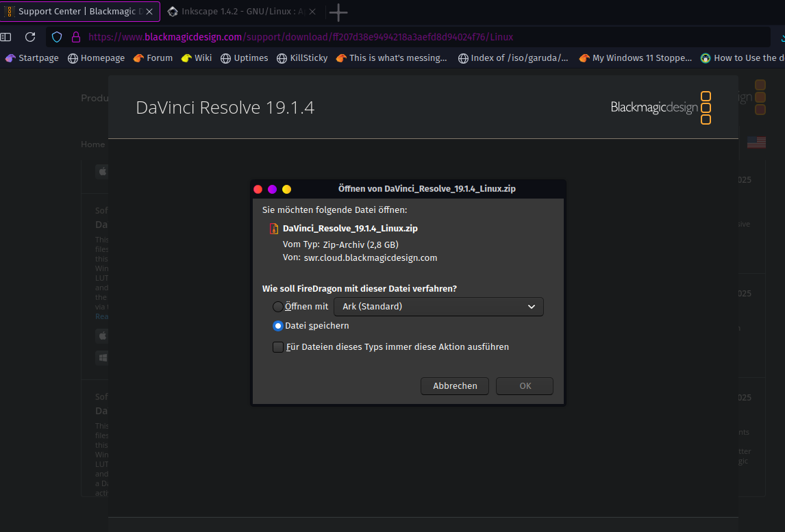Click the US flag region icon
The image size is (785, 532).
[756, 142]
